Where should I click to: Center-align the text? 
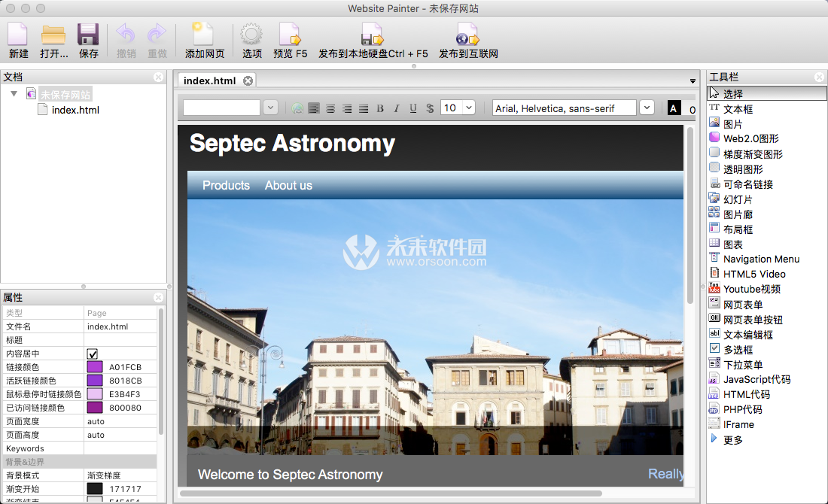[330, 108]
